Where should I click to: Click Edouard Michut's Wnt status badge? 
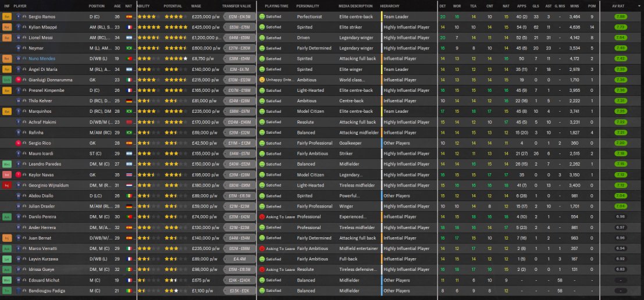tap(7, 280)
